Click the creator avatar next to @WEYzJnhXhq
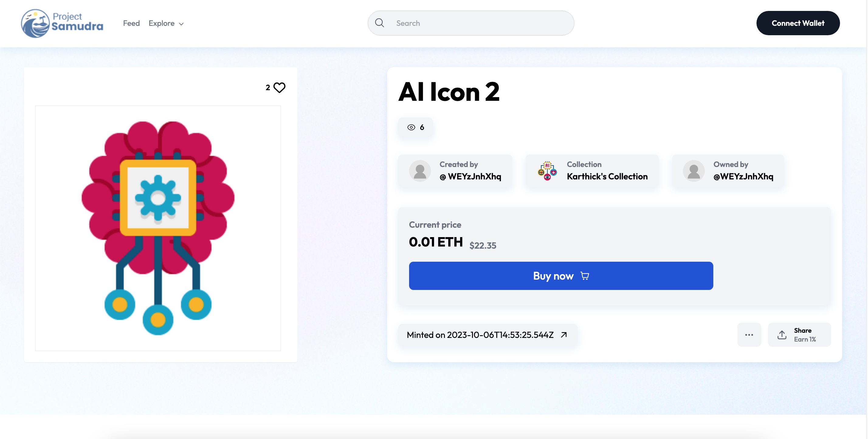The width and height of the screenshot is (868, 439). point(420,171)
